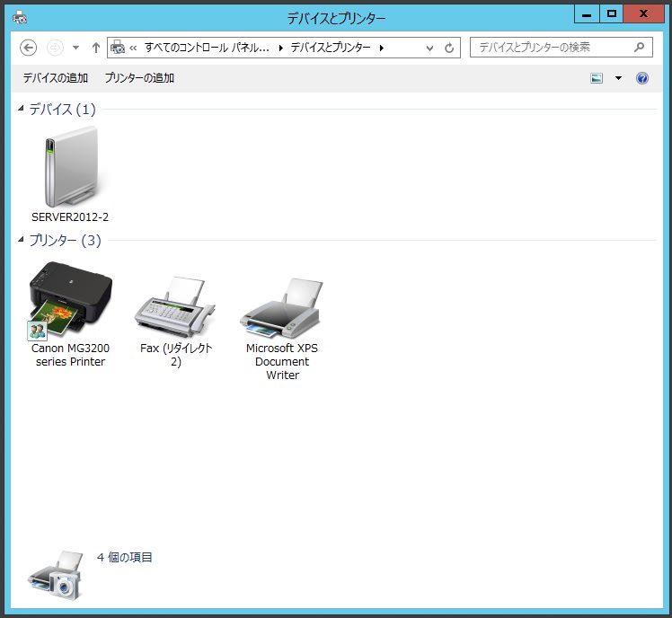672x618 pixels.
Task: Expand the address bar history dropdown
Action: [x=429, y=48]
